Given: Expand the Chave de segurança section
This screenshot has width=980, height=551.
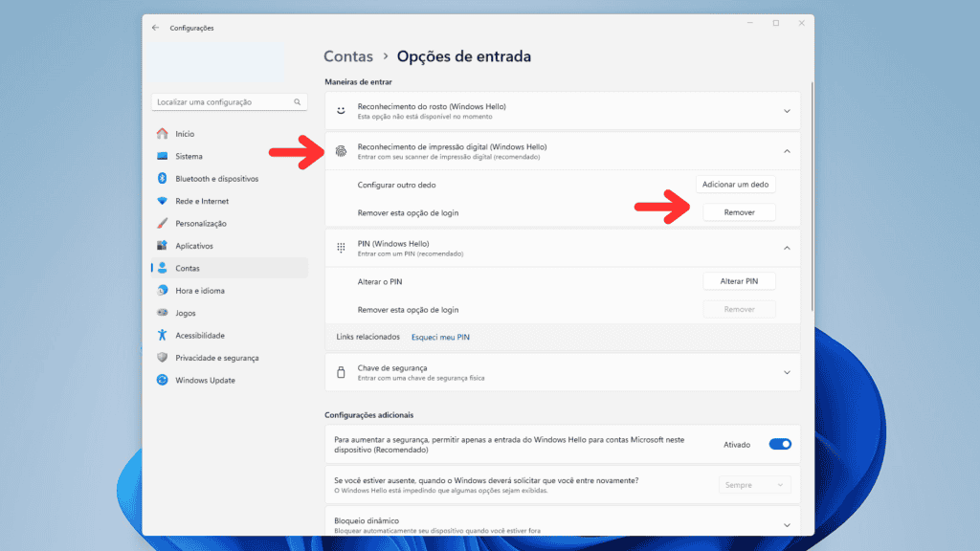Looking at the screenshot, I should pyautogui.click(x=787, y=373).
